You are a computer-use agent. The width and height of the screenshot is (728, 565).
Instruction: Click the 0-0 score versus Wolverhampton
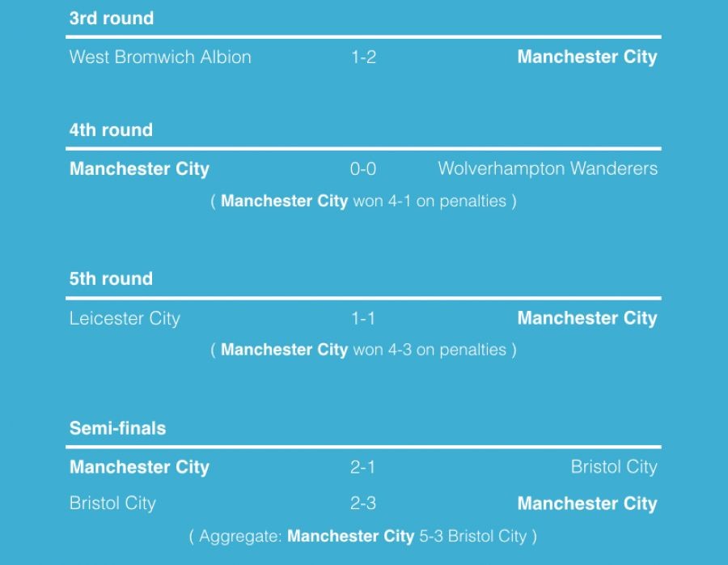click(x=363, y=168)
